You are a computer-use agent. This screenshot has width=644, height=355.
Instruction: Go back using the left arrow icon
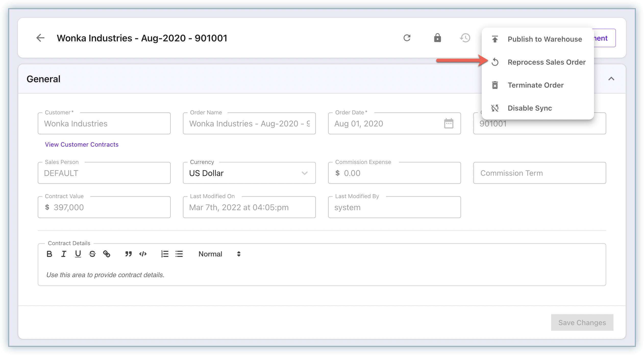pyautogui.click(x=40, y=38)
